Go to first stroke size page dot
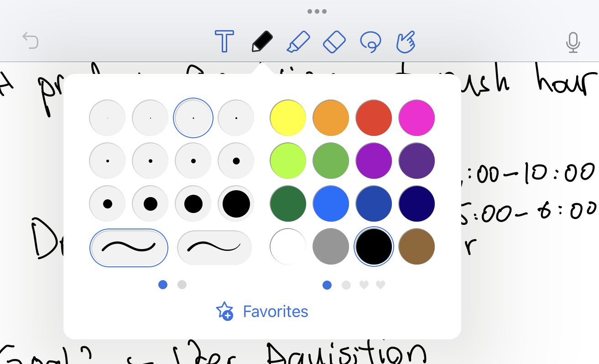The image size is (599, 364). point(163,285)
